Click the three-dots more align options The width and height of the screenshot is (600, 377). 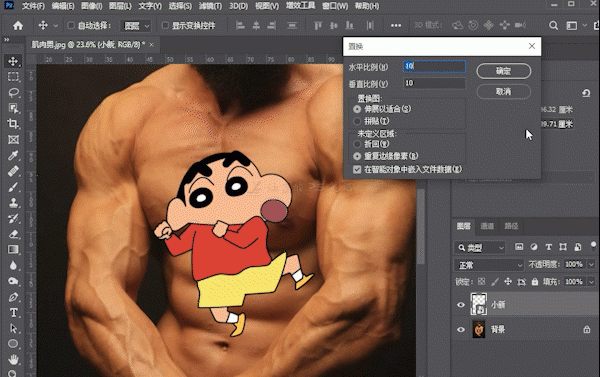point(396,26)
